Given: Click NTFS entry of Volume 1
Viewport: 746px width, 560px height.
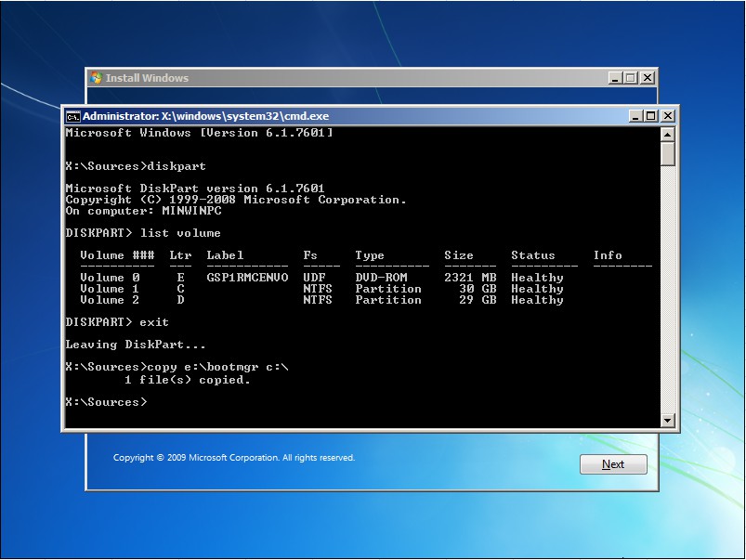Looking at the screenshot, I should (318, 289).
